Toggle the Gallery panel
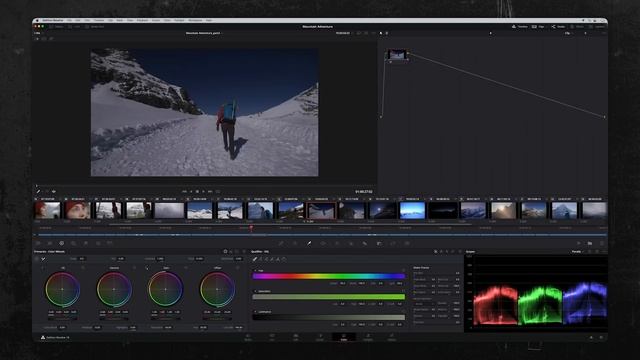The width and height of the screenshot is (640, 360). coord(57,27)
